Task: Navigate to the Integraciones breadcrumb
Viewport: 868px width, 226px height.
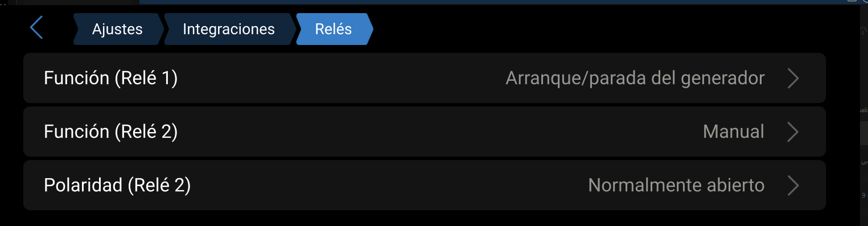Action: point(229,29)
